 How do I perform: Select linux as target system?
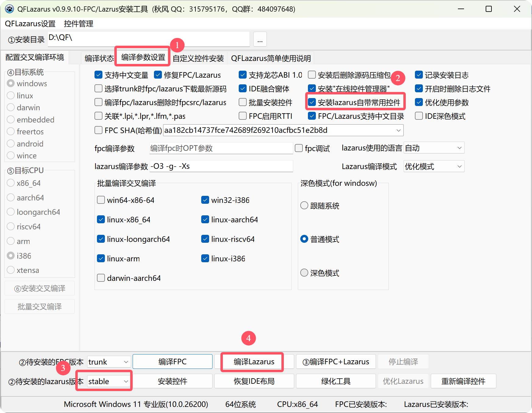[10, 95]
